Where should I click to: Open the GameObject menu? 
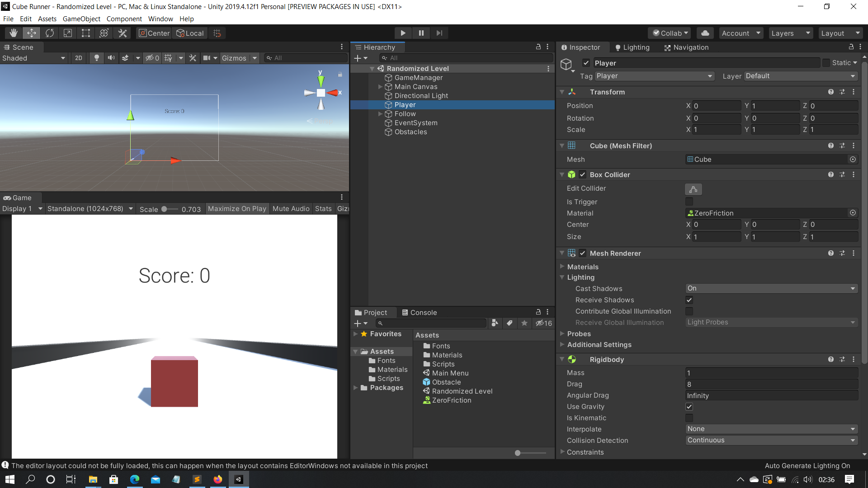[x=81, y=19]
